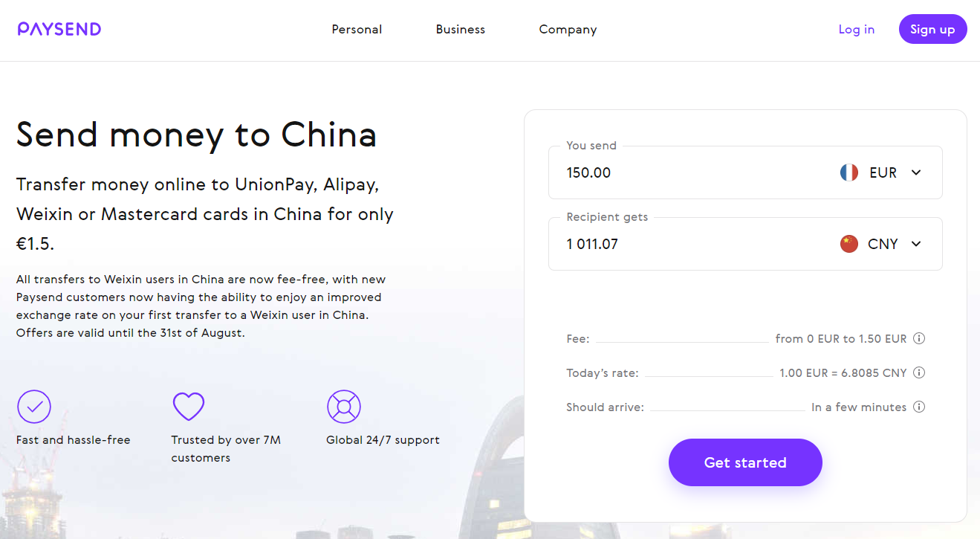Click the Log in link

coord(857,30)
